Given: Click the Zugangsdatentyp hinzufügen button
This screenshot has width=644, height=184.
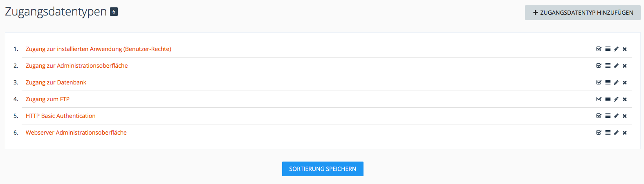Looking at the screenshot, I should [x=583, y=13].
